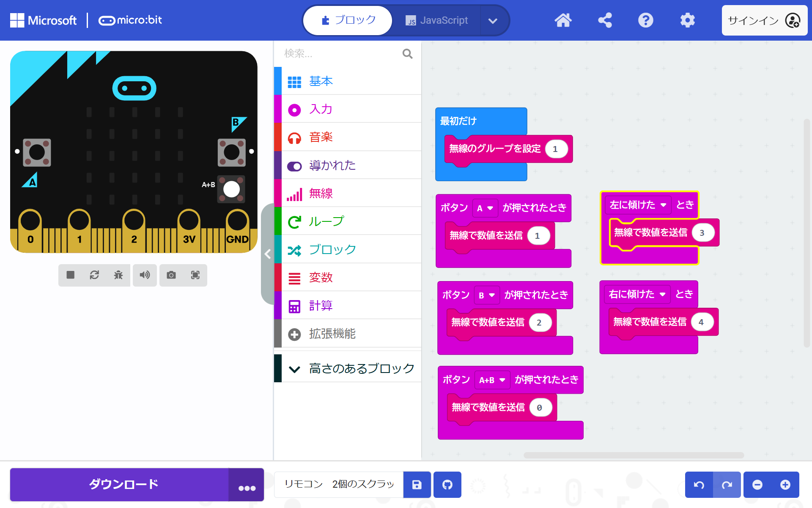The image size is (812, 508).
Task: Stop the micro:bit simulator
Action: tap(71, 275)
